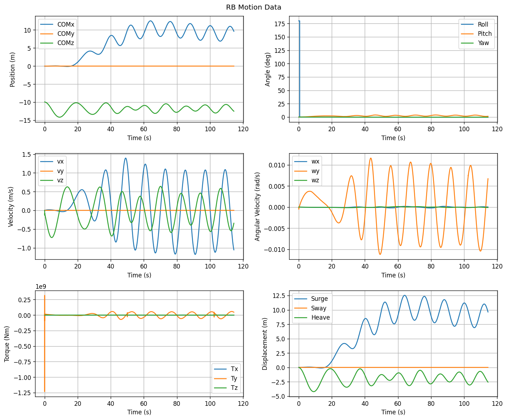Click the −1.25 tick on Torque axis

pyautogui.click(x=24, y=393)
